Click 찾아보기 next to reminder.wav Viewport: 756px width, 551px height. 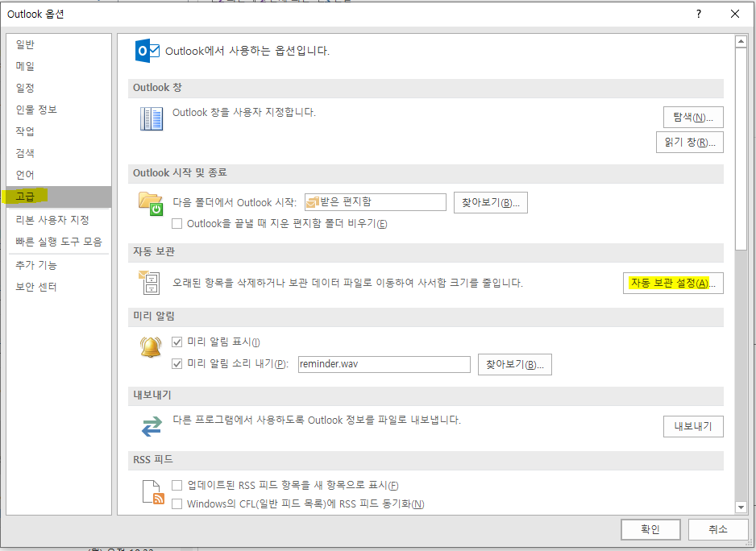point(515,364)
